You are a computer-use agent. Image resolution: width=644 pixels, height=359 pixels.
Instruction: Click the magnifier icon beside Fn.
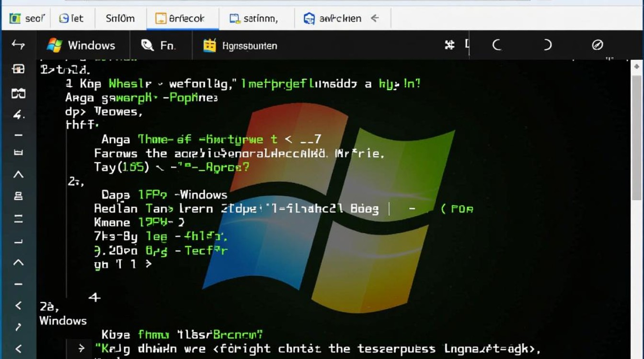pyautogui.click(x=147, y=45)
